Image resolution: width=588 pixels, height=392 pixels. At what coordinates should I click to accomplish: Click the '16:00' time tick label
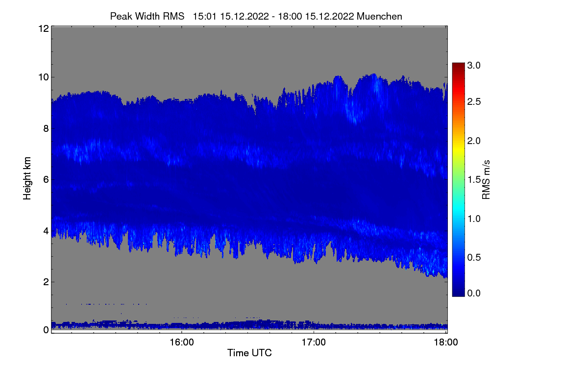pyautogui.click(x=181, y=343)
